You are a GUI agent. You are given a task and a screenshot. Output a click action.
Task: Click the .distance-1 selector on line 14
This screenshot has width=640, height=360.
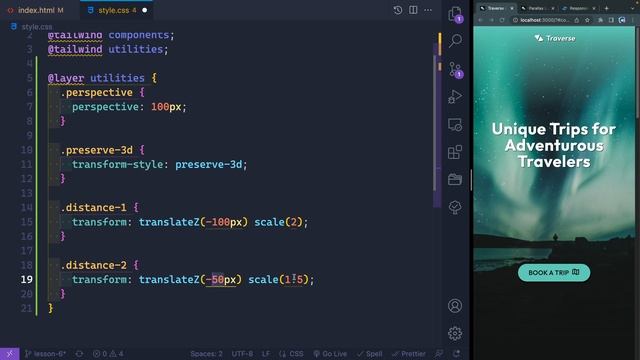pyautogui.click(x=93, y=208)
